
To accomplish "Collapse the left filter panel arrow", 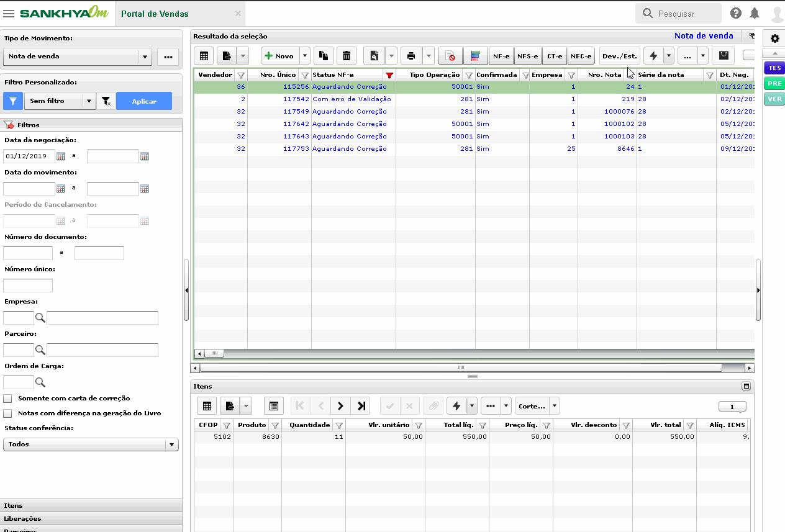I will click(x=186, y=290).
